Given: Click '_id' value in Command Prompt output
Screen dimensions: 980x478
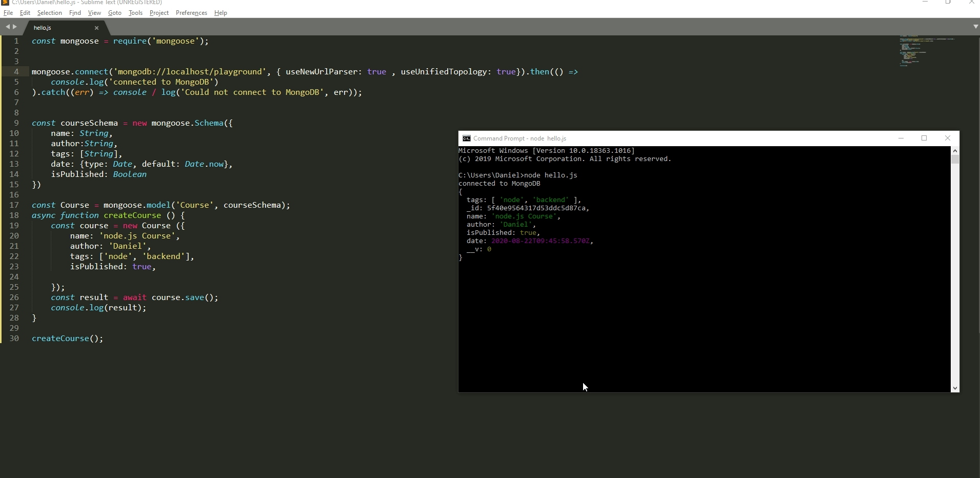Looking at the screenshot, I should (x=536, y=208).
